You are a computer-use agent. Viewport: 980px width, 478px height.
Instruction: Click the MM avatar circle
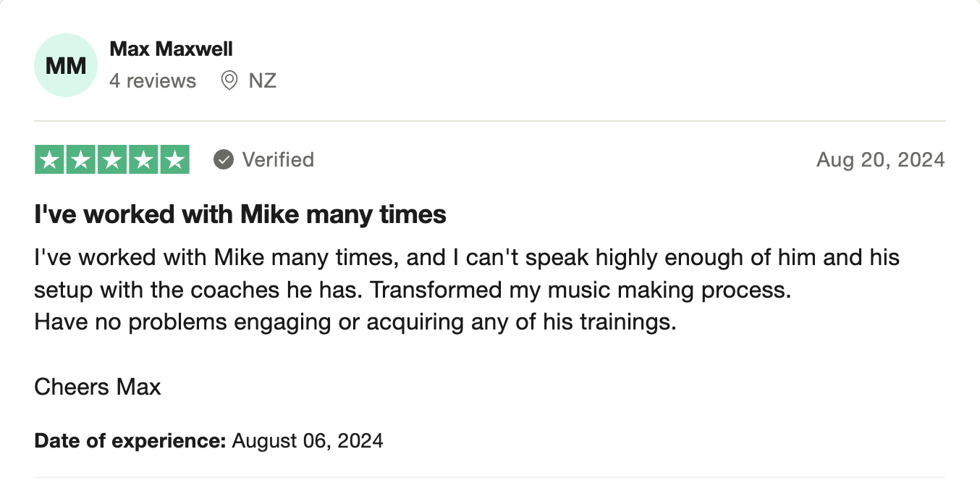pos(65,65)
